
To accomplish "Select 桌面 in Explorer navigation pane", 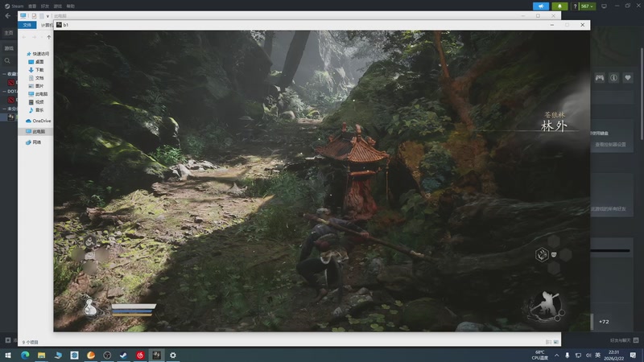I will pyautogui.click(x=36, y=62).
